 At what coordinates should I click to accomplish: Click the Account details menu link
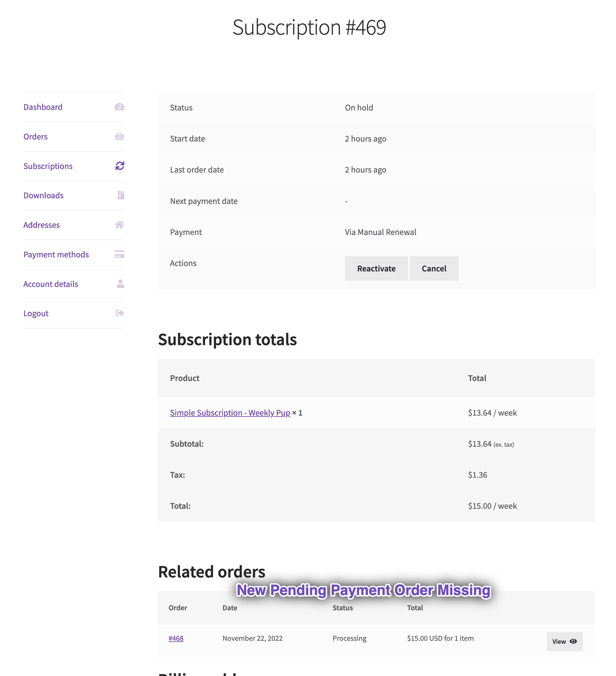[51, 284]
